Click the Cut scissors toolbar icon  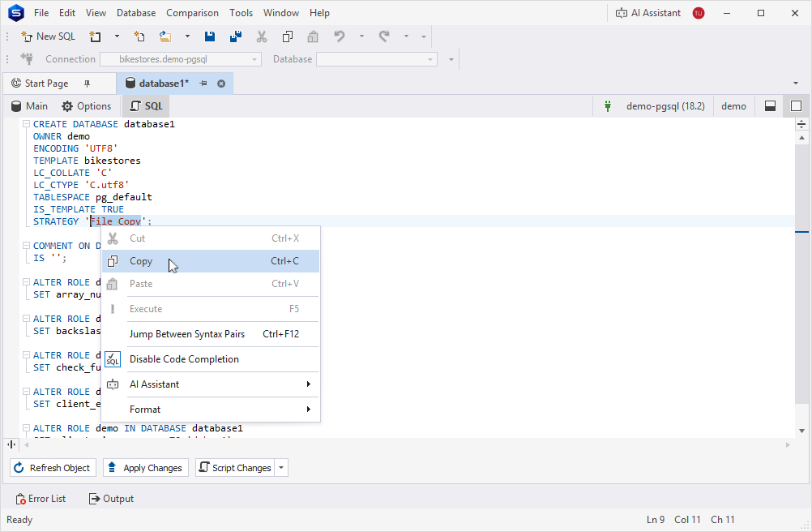262,36
